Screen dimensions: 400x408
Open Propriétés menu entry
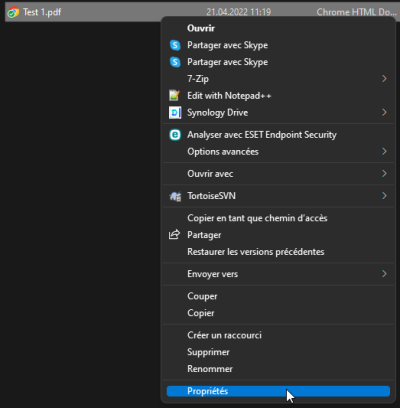pyautogui.click(x=278, y=391)
